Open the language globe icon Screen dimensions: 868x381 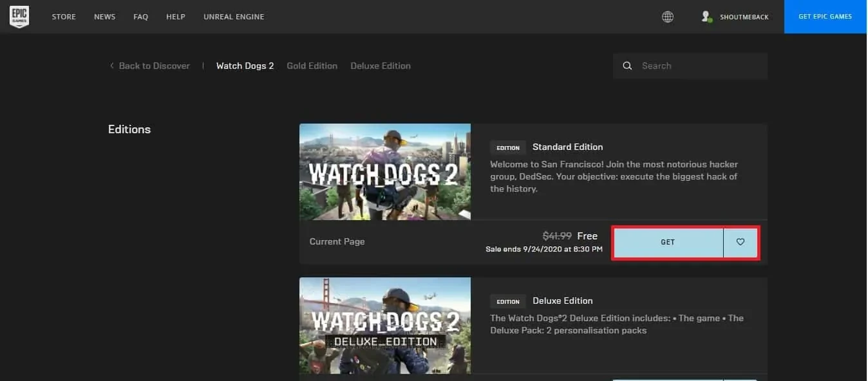[x=668, y=17]
